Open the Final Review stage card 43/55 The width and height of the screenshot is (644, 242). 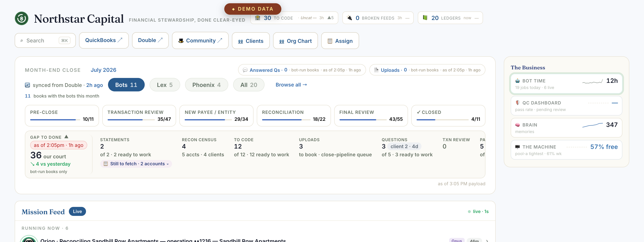point(371,116)
